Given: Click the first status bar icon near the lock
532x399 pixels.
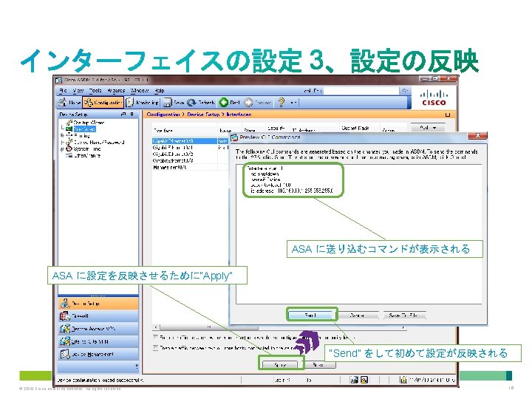Looking at the screenshot, I should 354,380.
